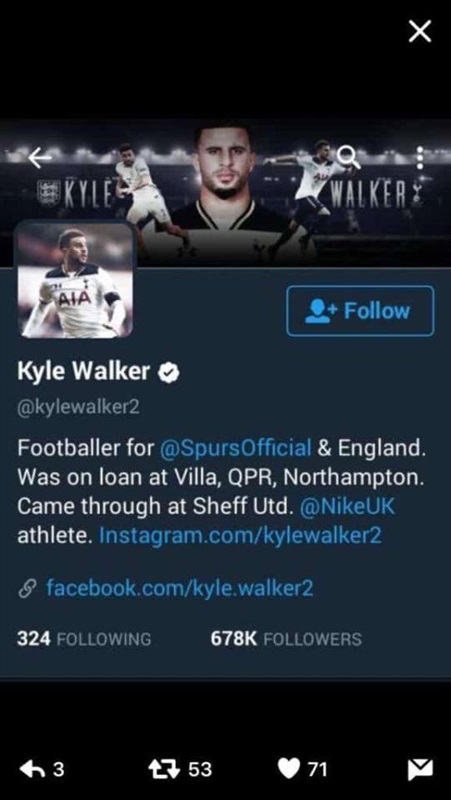Visit Instagram.com/kylewalker2 link
Image resolution: width=451 pixels, height=800 pixels.
(x=240, y=536)
